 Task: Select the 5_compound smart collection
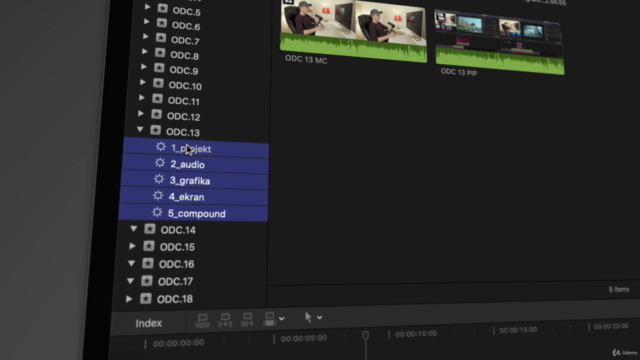(x=193, y=213)
